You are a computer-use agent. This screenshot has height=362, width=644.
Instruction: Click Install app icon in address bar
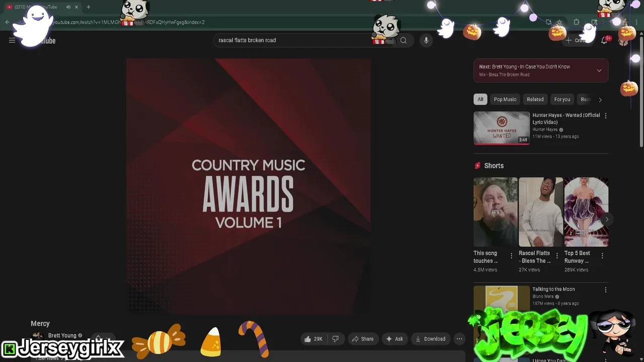[548, 22]
